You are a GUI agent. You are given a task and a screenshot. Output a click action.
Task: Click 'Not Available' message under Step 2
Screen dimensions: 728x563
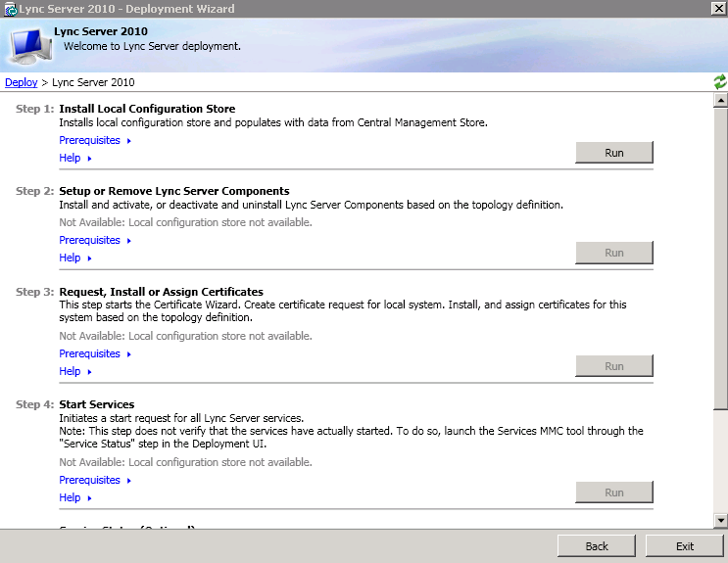[185, 222]
